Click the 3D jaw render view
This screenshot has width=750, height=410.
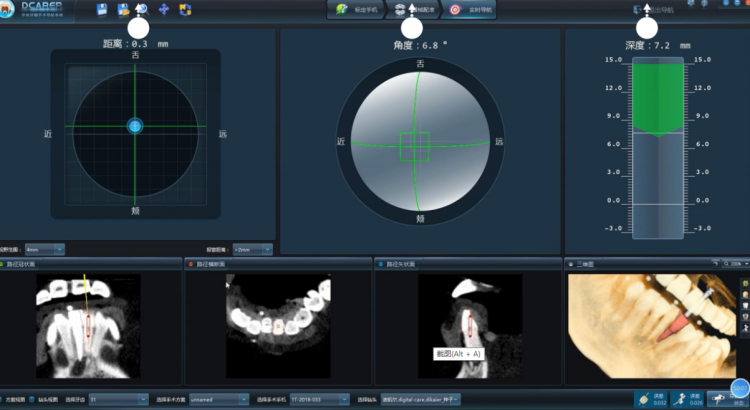pyautogui.click(x=653, y=326)
